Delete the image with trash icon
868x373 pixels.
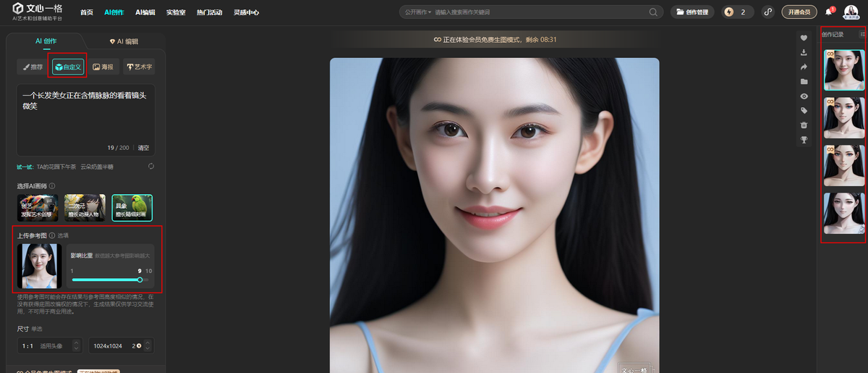pos(804,125)
